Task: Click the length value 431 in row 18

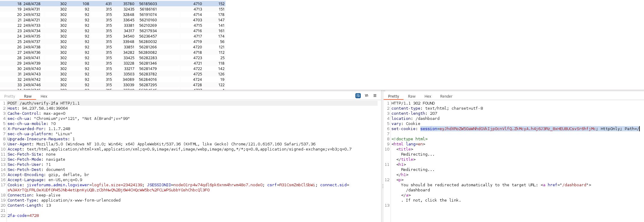Action: 109,4
